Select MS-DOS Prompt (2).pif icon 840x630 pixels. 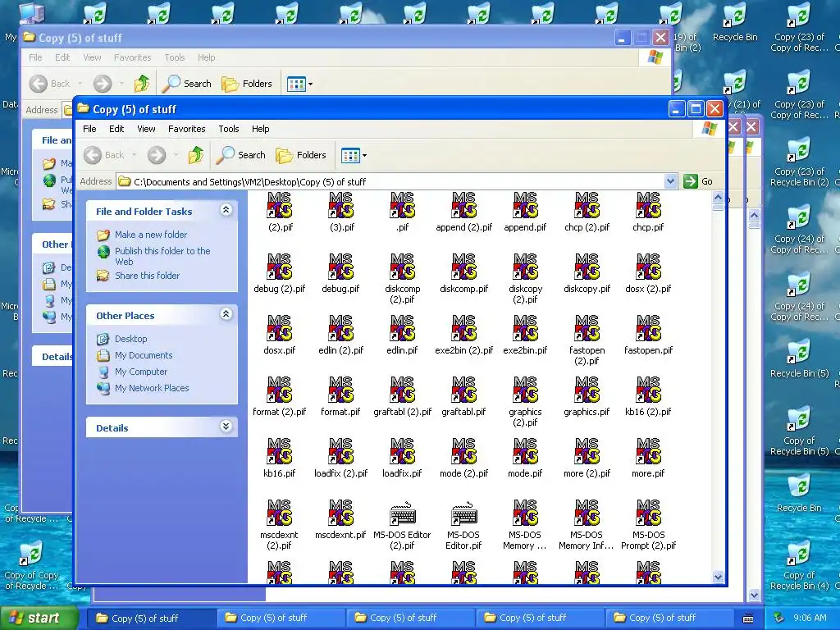[x=648, y=514]
